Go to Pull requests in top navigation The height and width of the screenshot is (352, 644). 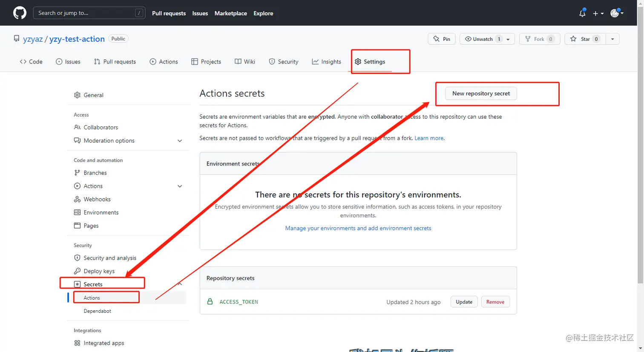[169, 13]
